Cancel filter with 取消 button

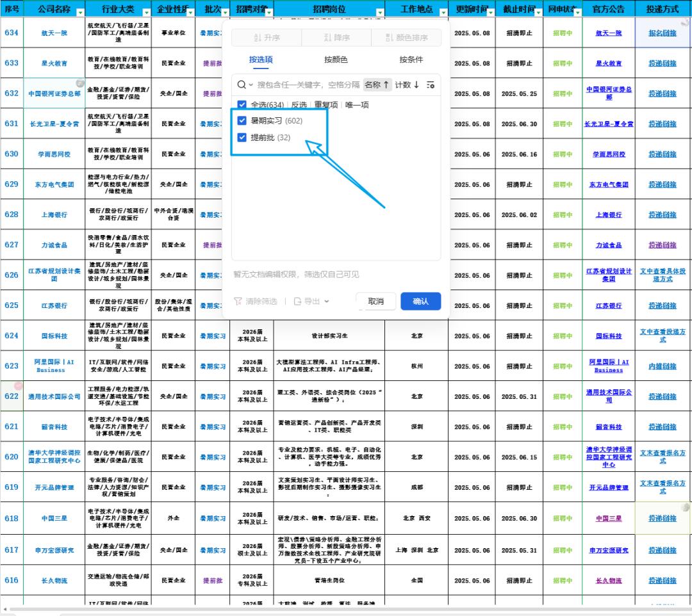tap(375, 301)
